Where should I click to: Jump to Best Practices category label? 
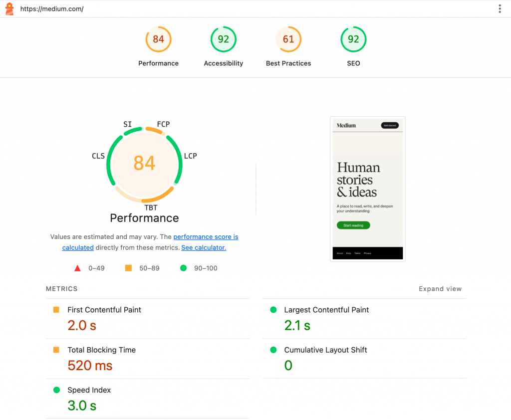pyautogui.click(x=288, y=63)
